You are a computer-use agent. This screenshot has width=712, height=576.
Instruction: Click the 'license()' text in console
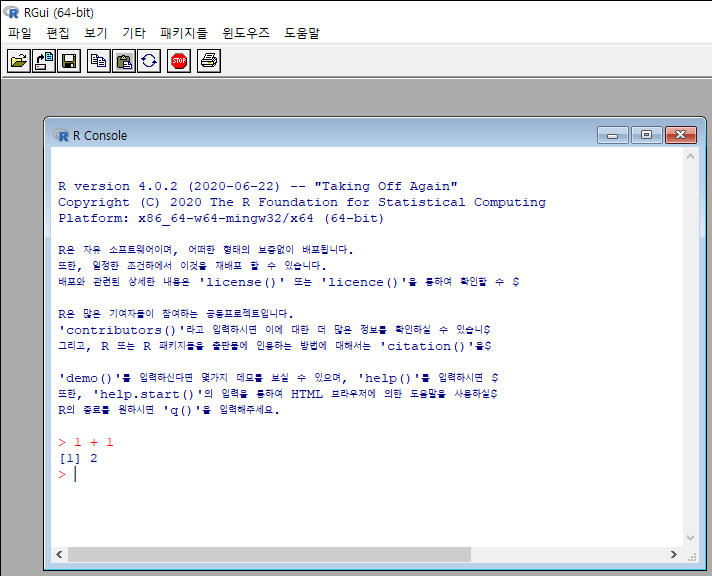(241, 282)
